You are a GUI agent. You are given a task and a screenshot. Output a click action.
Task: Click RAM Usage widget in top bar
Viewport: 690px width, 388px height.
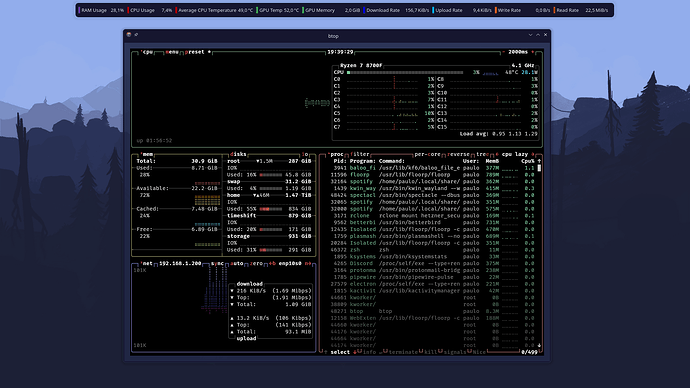coord(102,10)
